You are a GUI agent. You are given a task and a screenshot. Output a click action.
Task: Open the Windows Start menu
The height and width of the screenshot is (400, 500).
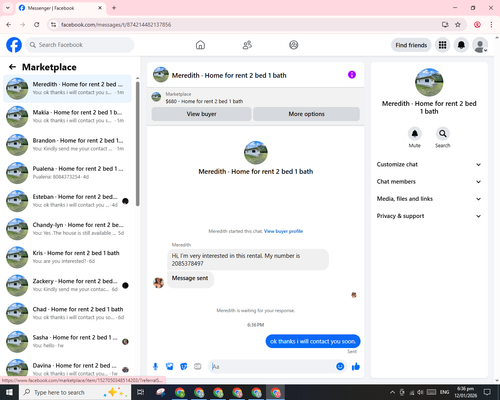(x=9, y=392)
